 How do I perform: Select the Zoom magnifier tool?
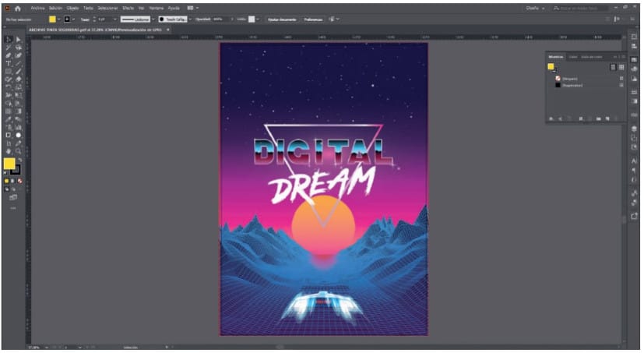point(18,151)
